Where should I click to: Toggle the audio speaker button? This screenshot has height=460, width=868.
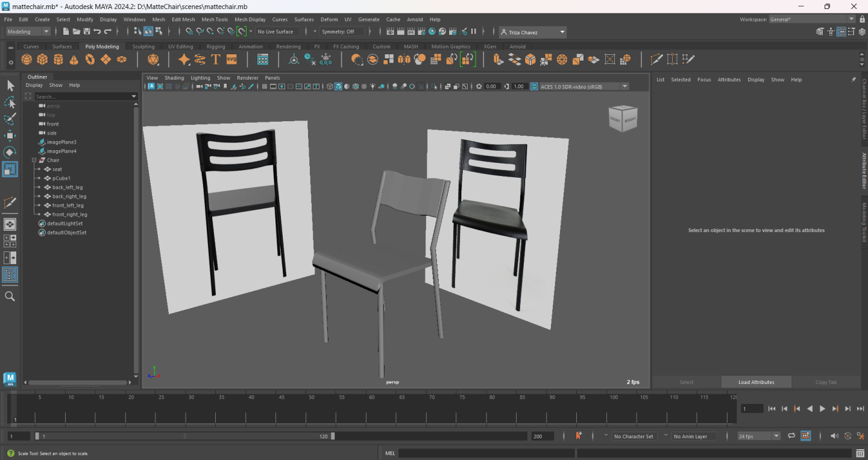point(834,436)
